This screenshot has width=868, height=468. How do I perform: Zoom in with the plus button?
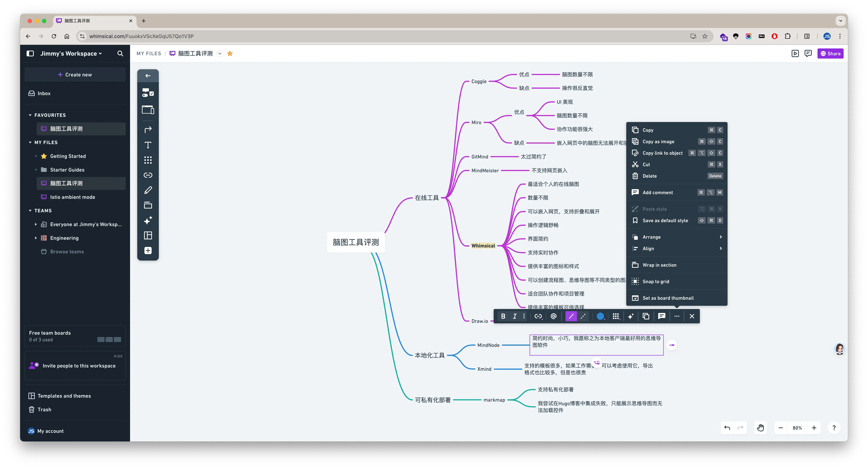[x=814, y=428]
